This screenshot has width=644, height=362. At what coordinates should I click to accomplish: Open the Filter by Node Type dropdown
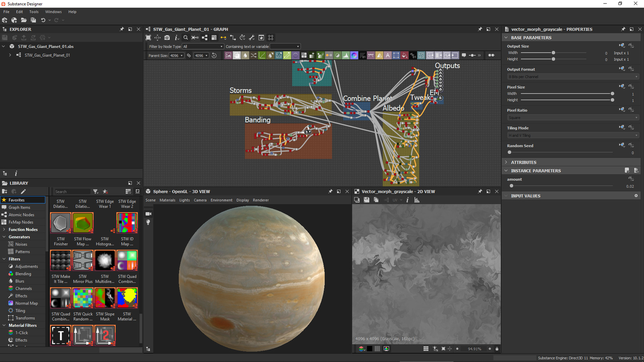[x=203, y=46]
